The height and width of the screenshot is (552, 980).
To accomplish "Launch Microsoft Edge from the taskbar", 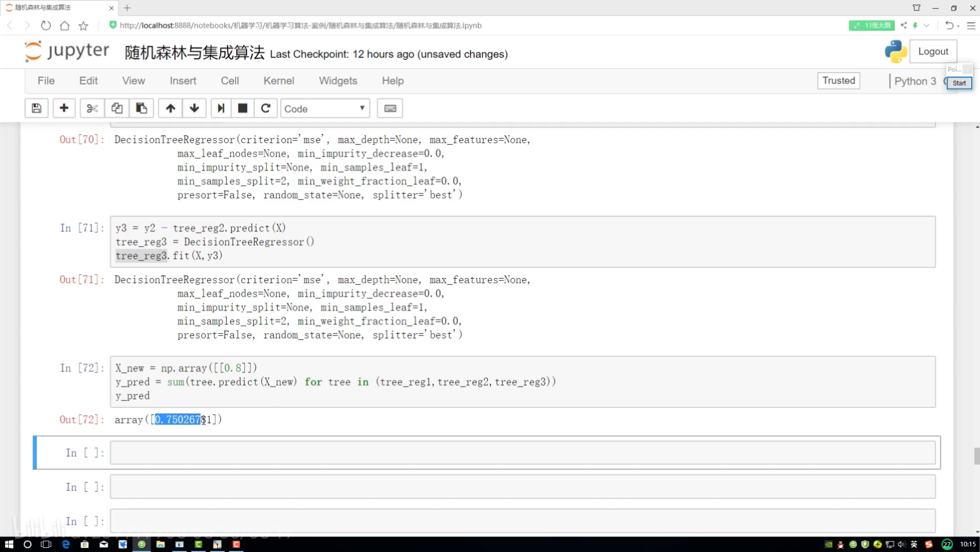I will [65, 544].
